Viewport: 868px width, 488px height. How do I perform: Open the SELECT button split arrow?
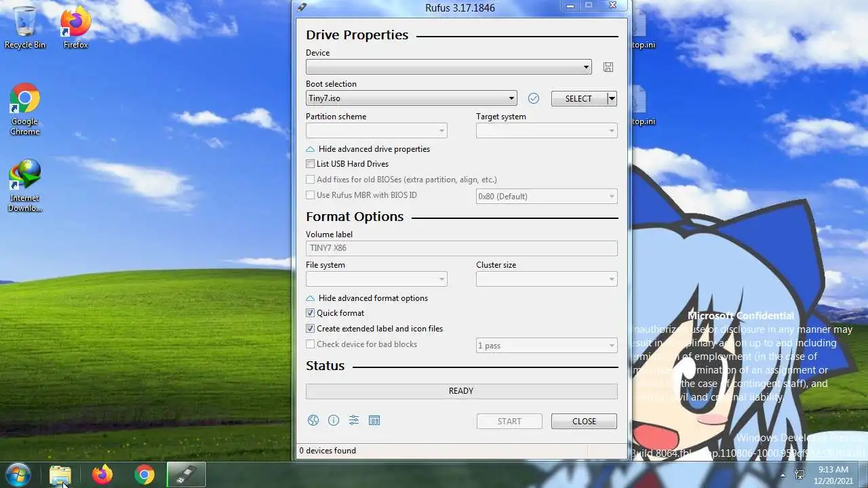(x=612, y=99)
